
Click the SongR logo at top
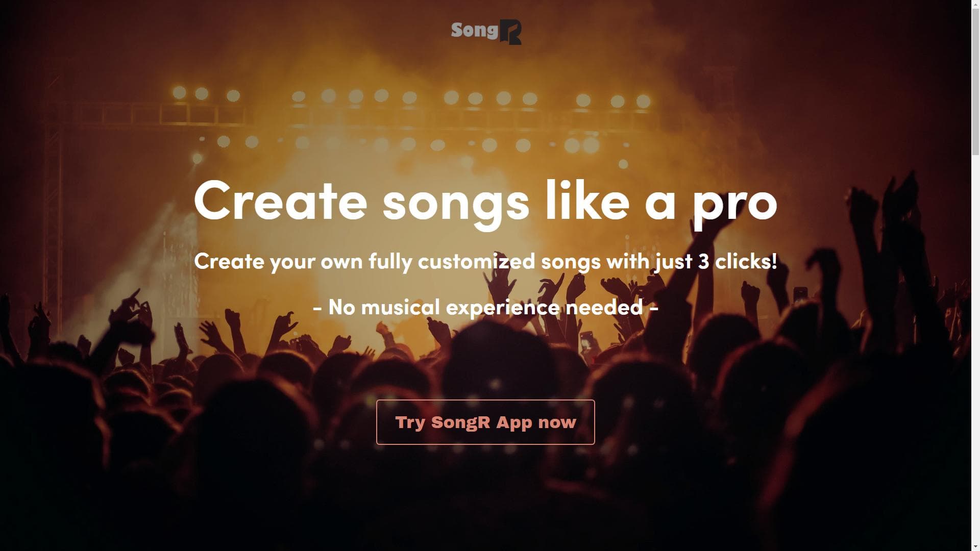point(486,32)
